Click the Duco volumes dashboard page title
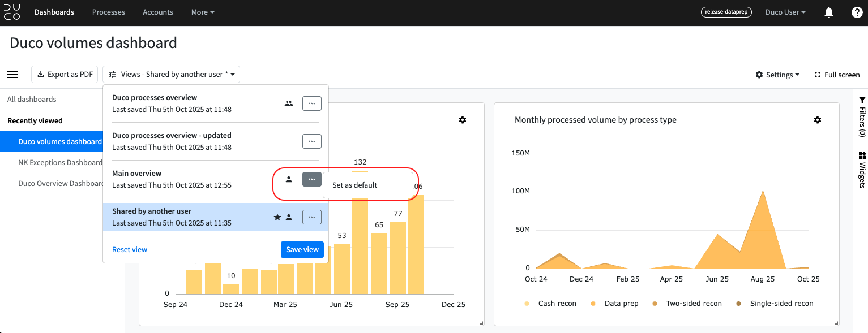The image size is (868, 333). click(x=93, y=43)
